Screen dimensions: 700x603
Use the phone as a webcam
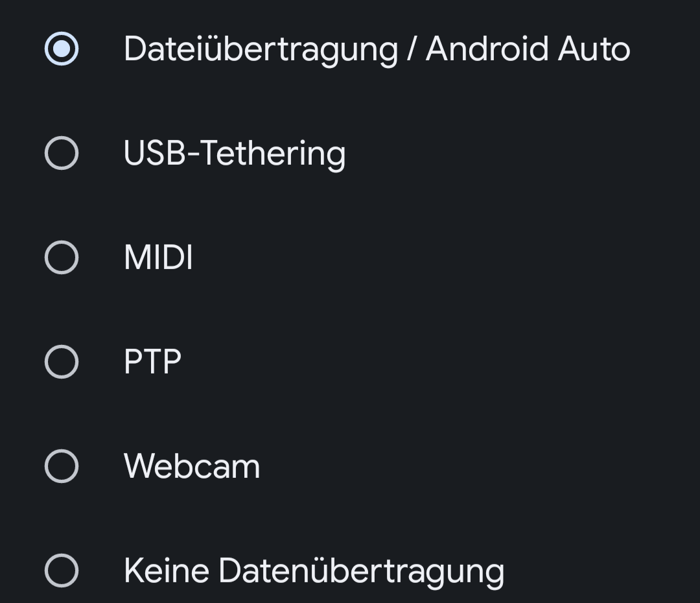[62, 466]
